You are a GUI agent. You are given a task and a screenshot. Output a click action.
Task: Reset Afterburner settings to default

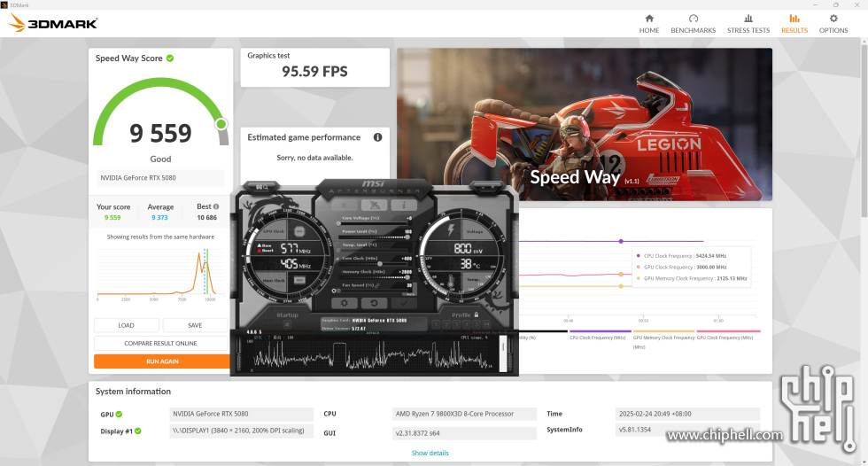click(374, 303)
